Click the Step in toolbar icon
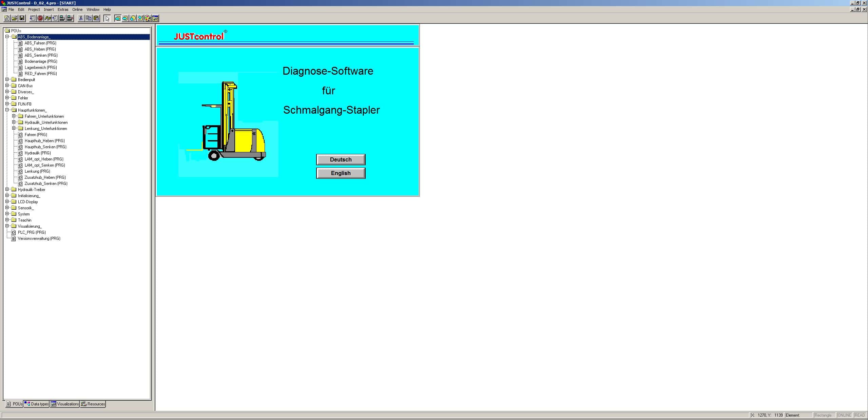The width and height of the screenshot is (868, 420). 55,18
